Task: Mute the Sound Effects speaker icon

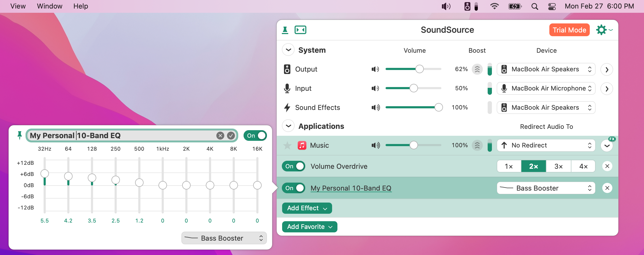Action: (375, 108)
